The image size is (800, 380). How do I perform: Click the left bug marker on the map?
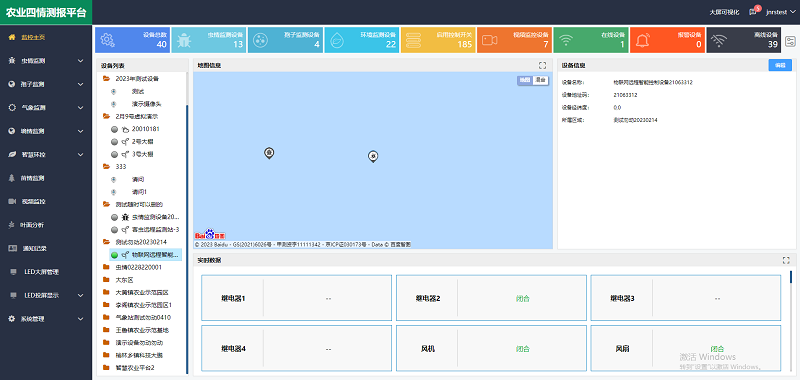269,153
